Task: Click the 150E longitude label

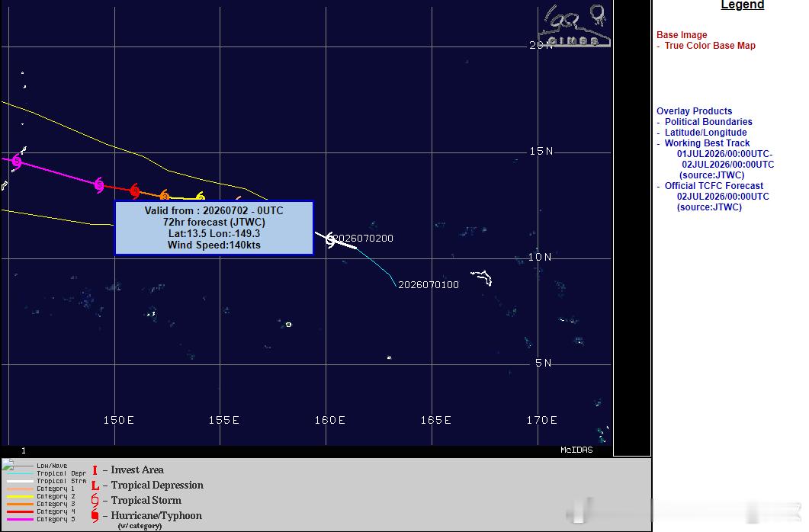Action: 119,420
